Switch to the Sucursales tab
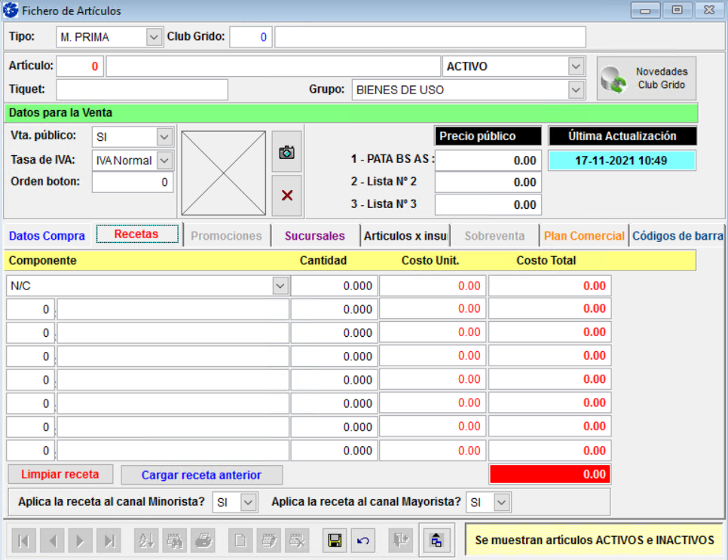The height and width of the screenshot is (560, 728). coord(315,236)
